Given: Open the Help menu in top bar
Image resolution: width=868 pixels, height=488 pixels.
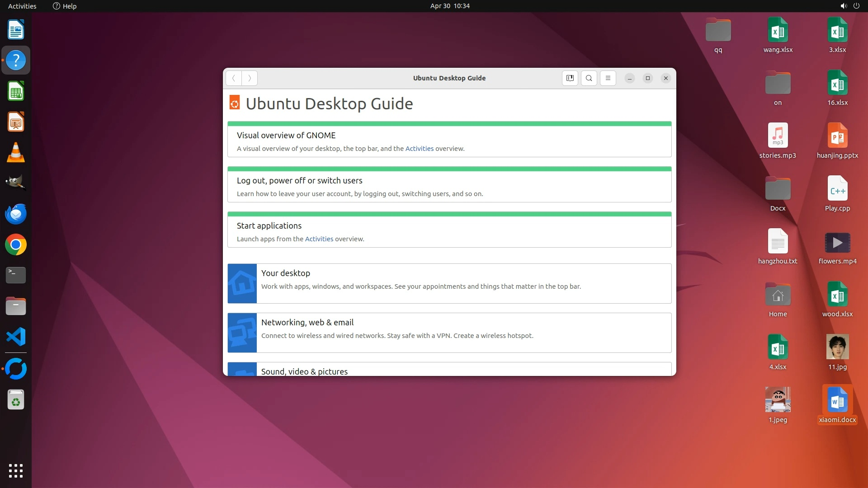Looking at the screenshot, I should (x=65, y=6).
